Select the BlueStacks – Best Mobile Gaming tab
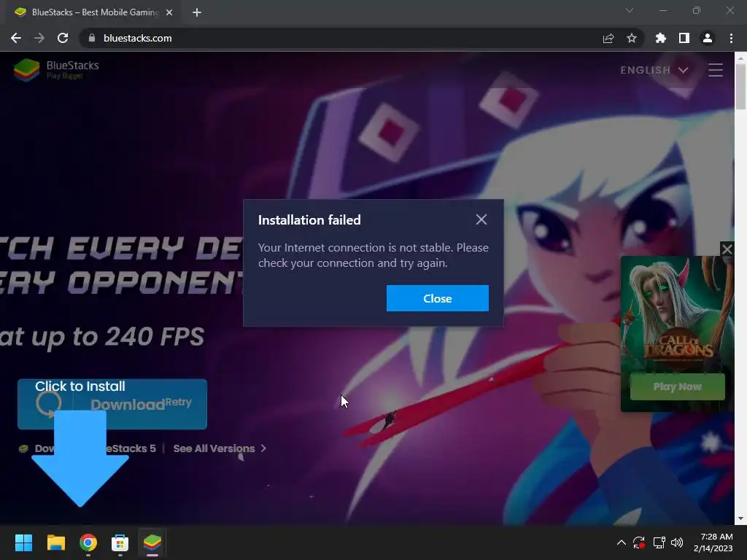 pos(93,12)
